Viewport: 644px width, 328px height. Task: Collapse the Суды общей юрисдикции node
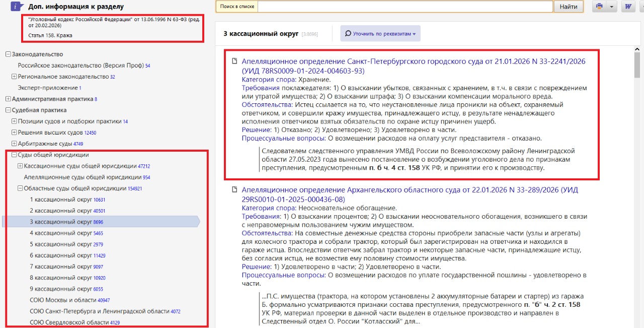coord(14,155)
